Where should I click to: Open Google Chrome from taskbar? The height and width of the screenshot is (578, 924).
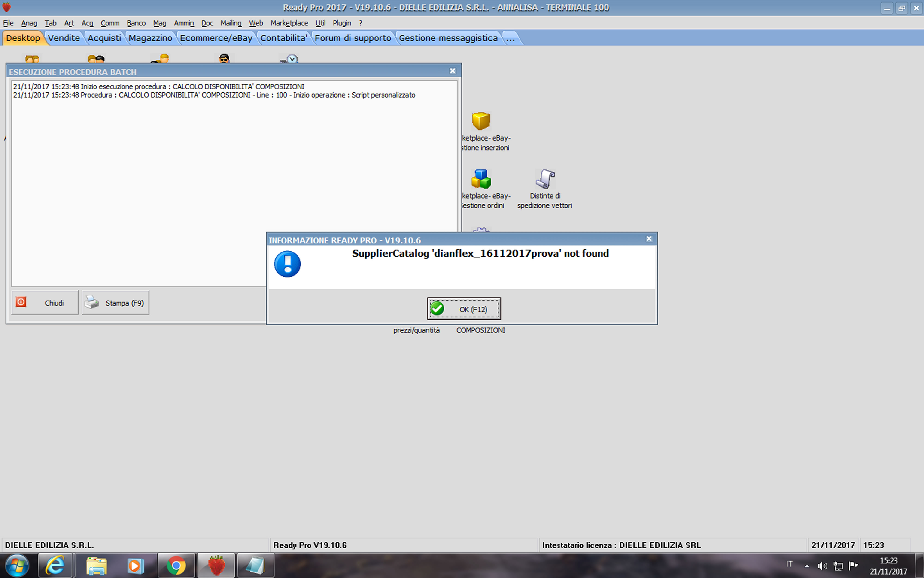click(x=176, y=565)
